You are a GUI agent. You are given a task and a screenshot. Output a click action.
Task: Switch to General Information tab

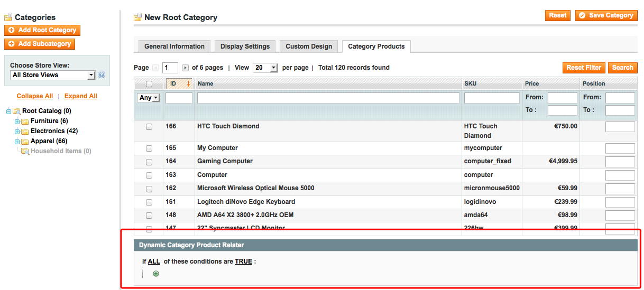point(174,46)
